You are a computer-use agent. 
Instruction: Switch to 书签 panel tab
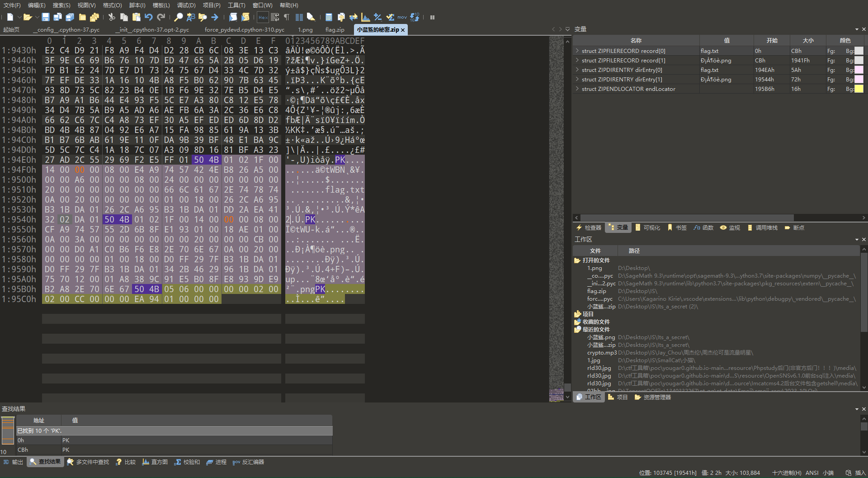point(677,227)
